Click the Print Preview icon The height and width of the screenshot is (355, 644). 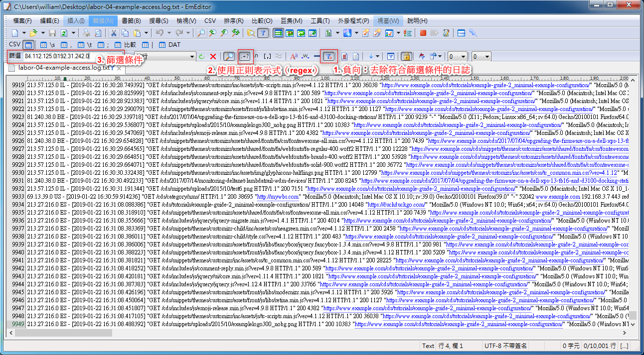98,33
